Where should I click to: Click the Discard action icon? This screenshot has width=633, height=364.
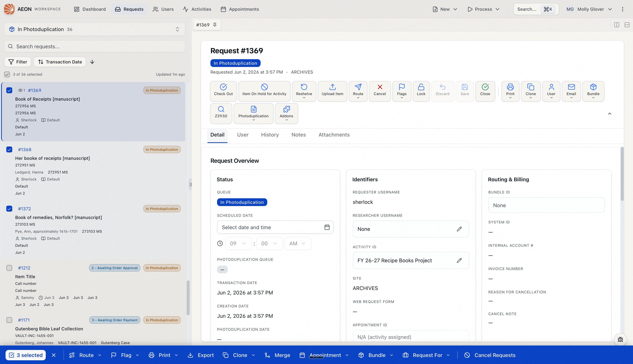[442, 87]
